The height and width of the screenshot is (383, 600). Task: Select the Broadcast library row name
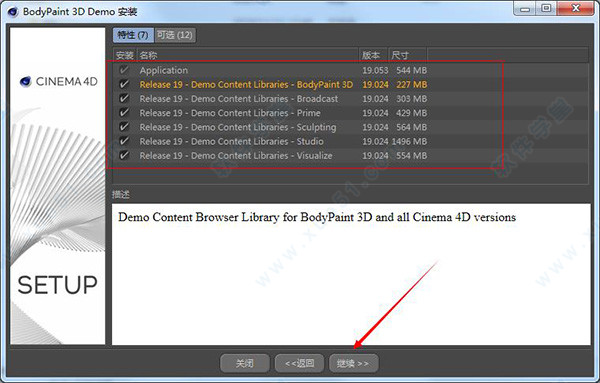pyautogui.click(x=239, y=99)
